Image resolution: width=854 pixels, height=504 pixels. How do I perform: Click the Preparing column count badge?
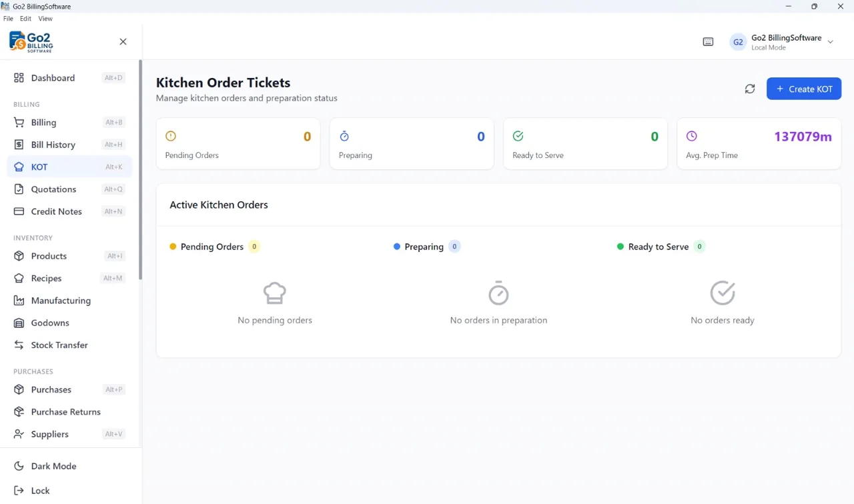point(454,247)
